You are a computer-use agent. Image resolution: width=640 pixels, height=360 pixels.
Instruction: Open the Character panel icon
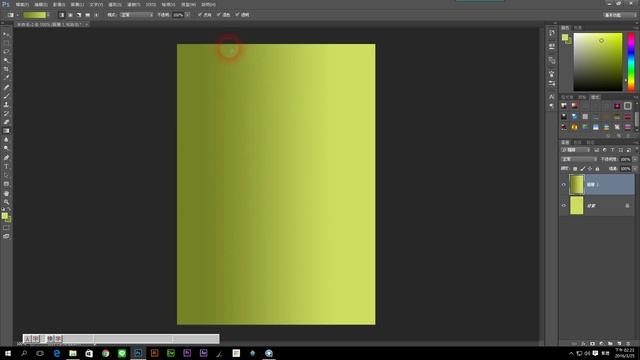point(552,97)
